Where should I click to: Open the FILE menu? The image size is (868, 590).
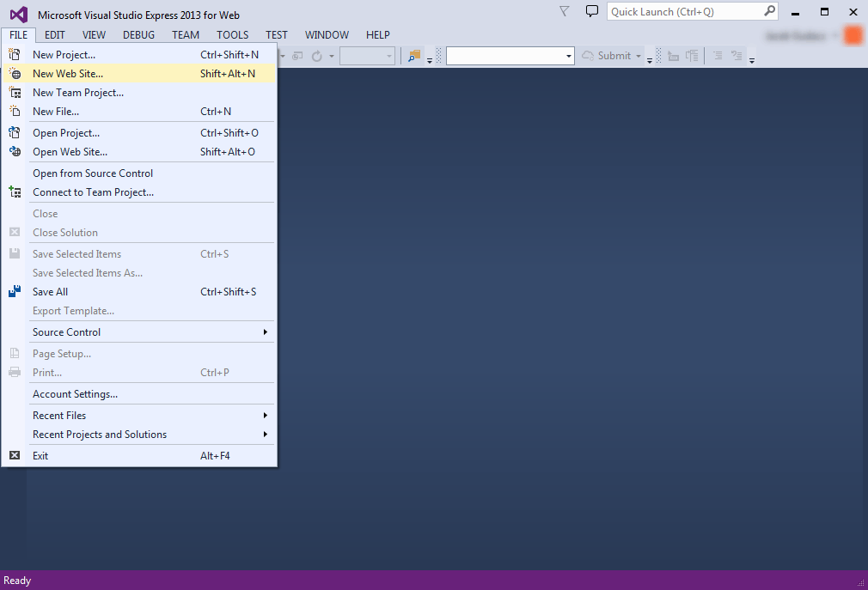[18, 35]
